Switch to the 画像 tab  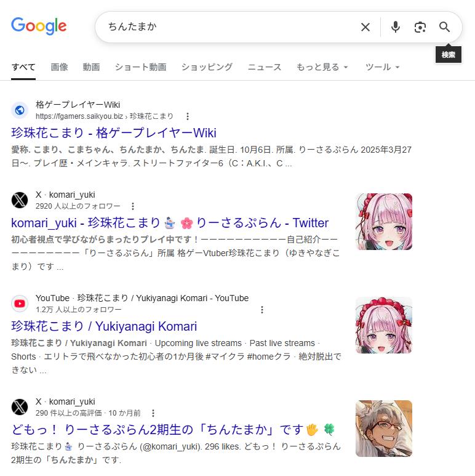tap(59, 67)
